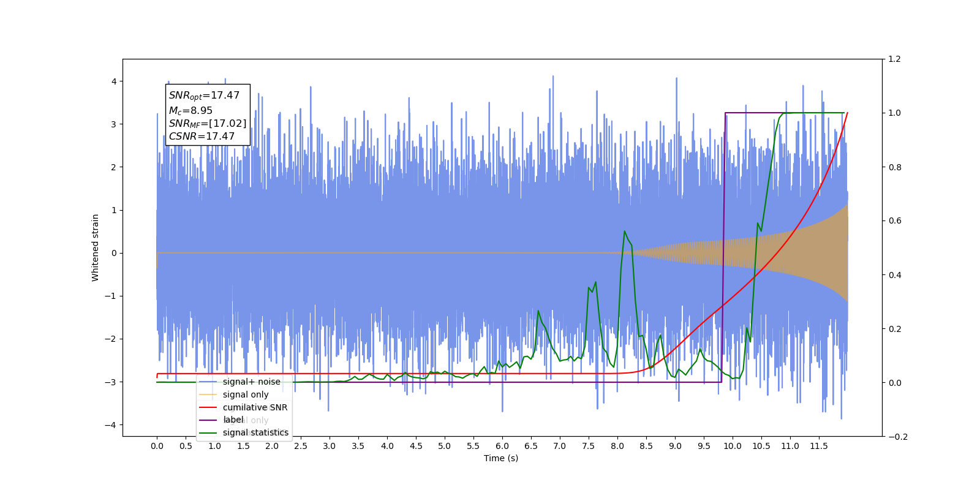Click the CSNR=17.47 annotation line

[202, 136]
